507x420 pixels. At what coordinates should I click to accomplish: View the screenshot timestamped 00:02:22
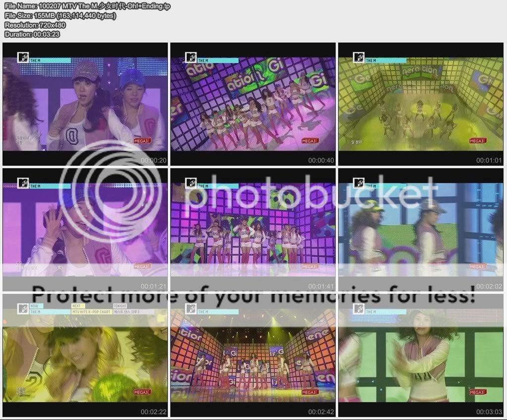click(85, 355)
